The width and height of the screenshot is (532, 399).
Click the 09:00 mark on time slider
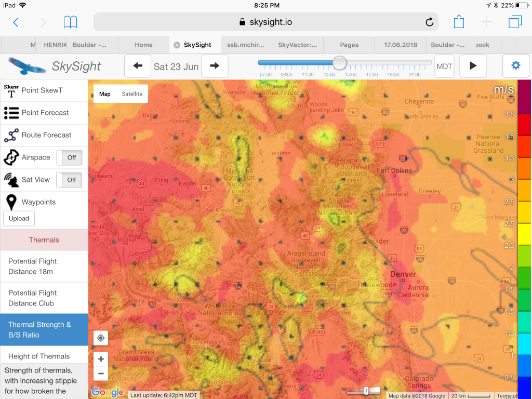(286, 74)
